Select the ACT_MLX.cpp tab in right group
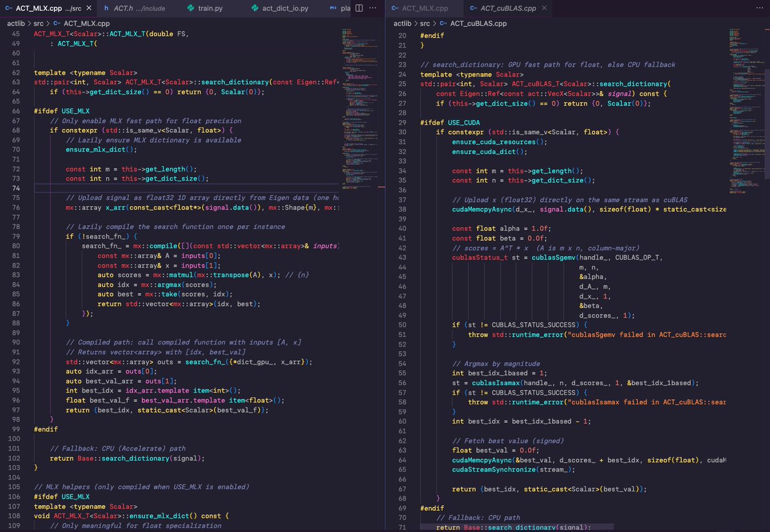770x532 pixels. [x=423, y=8]
